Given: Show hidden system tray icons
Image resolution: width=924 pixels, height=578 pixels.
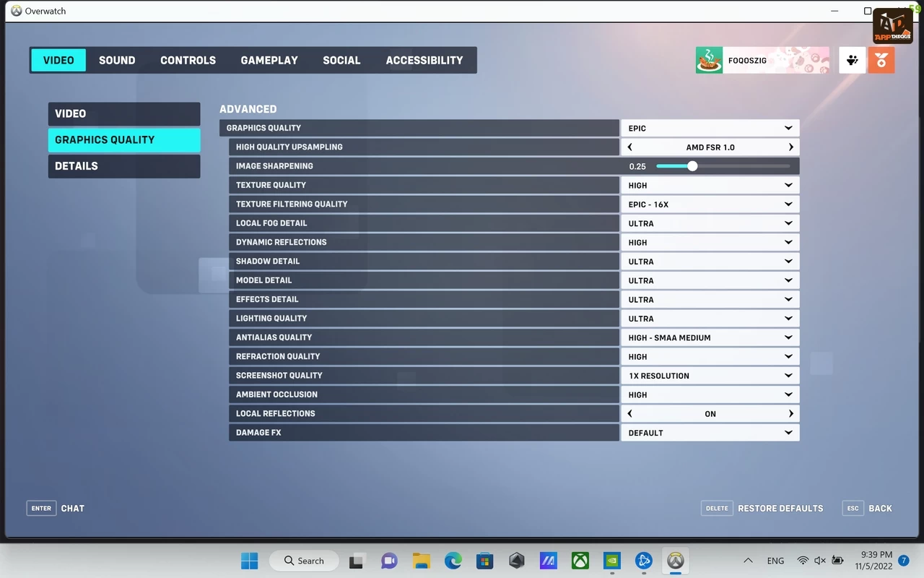Looking at the screenshot, I should [749, 561].
